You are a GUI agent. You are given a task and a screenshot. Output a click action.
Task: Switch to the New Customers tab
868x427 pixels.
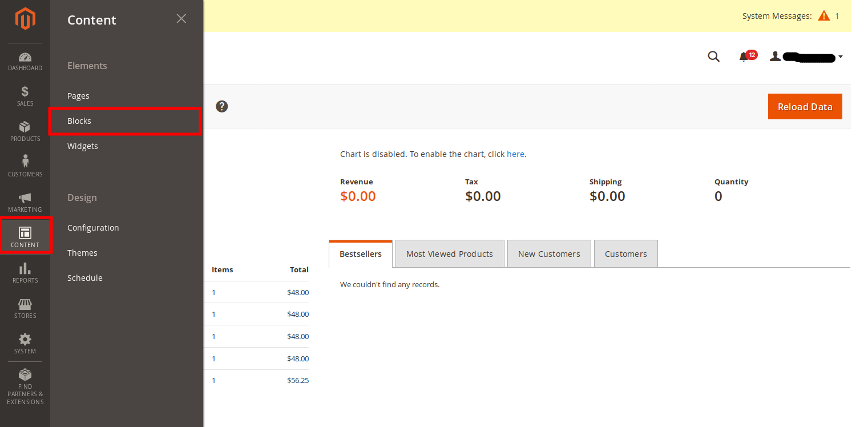[549, 254]
